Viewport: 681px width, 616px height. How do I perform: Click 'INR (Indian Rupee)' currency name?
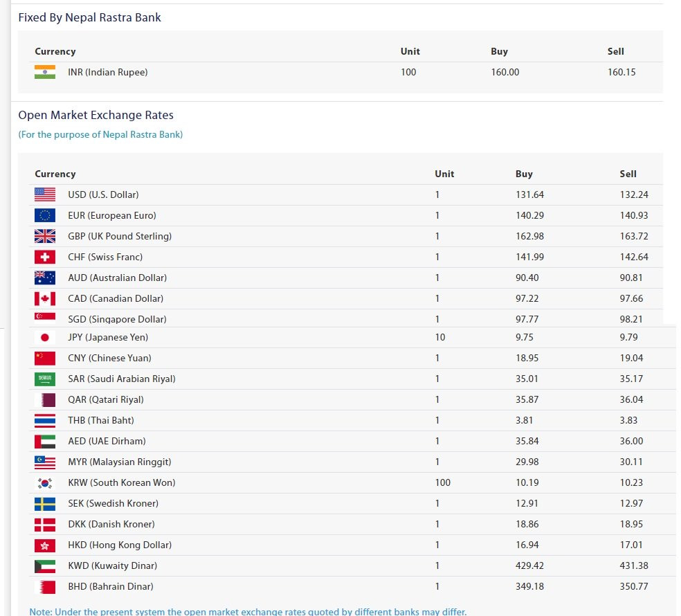point(108,72)
